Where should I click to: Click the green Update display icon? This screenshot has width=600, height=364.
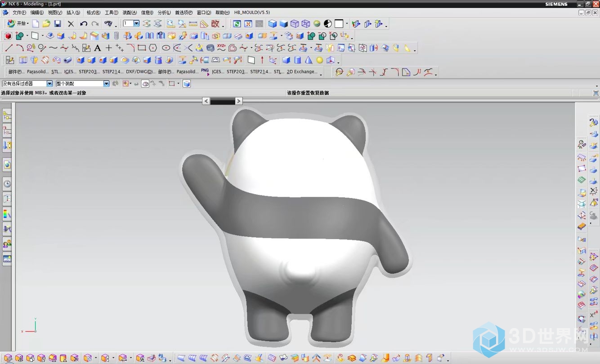[x=237, y=24]
